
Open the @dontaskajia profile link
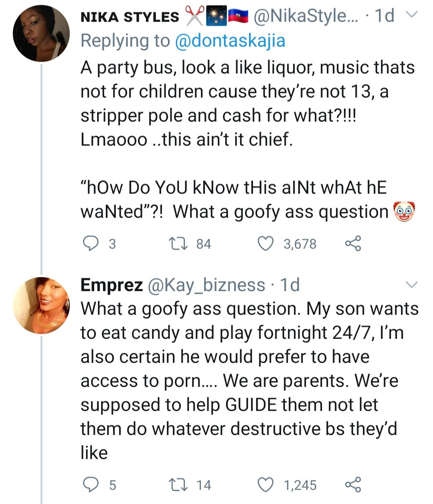[230, 41]
